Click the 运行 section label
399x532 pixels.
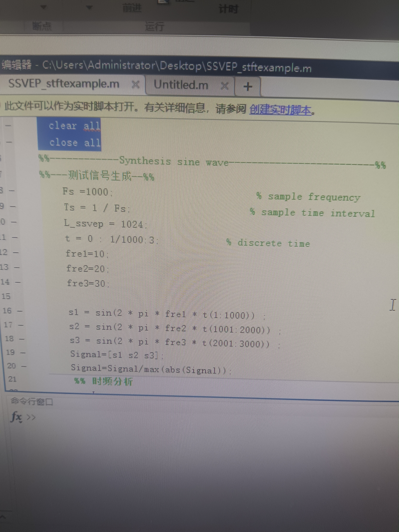[155, 26]
